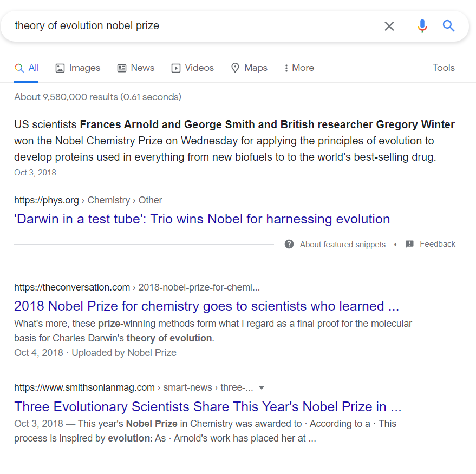This screenshot has height=474, width=476.
Task: Click the three-dot icon beside More
Action: 286,68
